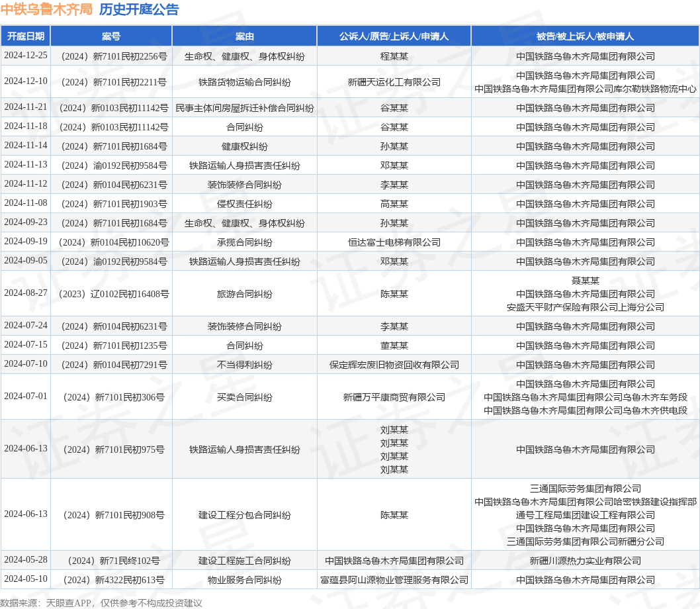This screenshot has height=609, width=700.
Task: Click cause 建设工程施工合同纠纷
Action: coord(245,561)
